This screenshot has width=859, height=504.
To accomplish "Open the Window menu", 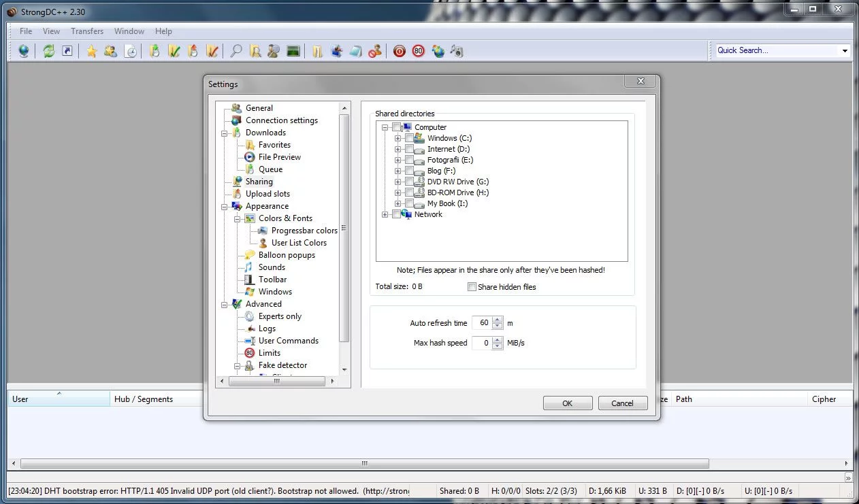I will 129,31.
